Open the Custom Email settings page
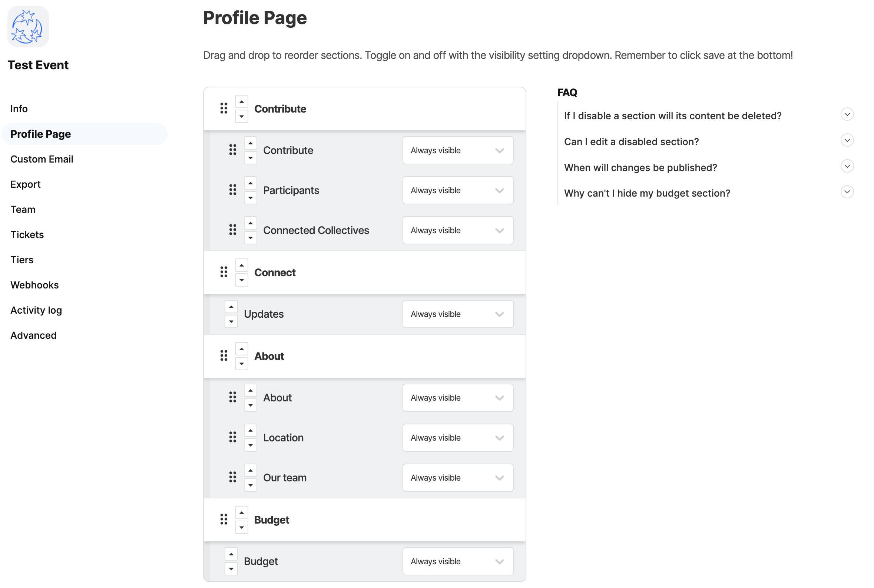This screenshot has height=588, width=874. 42,159
